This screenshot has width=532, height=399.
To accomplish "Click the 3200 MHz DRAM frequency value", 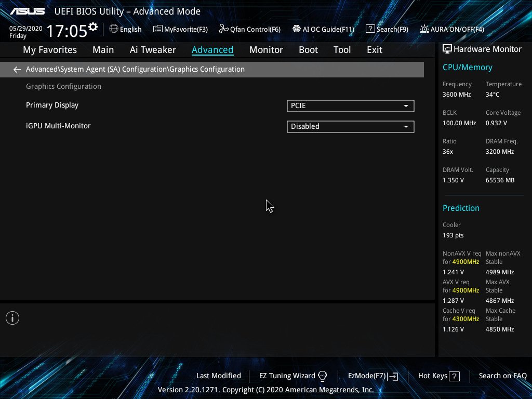I will (500, 152).
